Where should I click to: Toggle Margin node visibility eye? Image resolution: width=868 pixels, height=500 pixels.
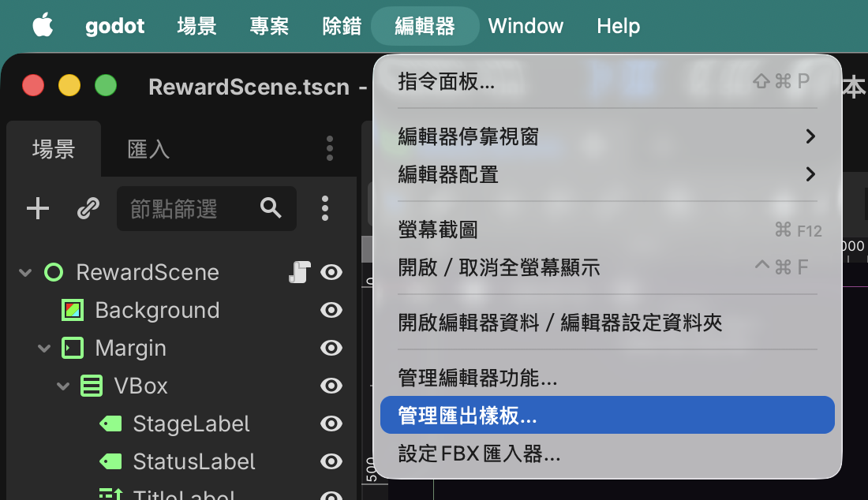coord(331,348)
